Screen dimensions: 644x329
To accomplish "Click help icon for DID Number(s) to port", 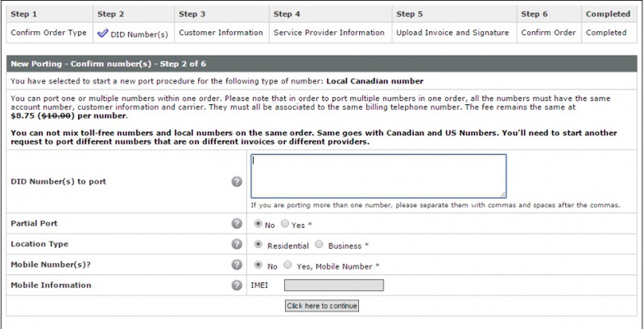I will point(237,181).
